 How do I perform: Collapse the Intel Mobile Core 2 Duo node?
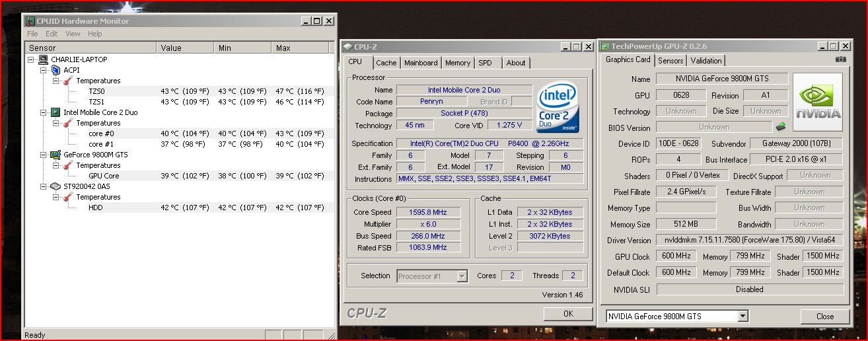[x=44, y=112]
